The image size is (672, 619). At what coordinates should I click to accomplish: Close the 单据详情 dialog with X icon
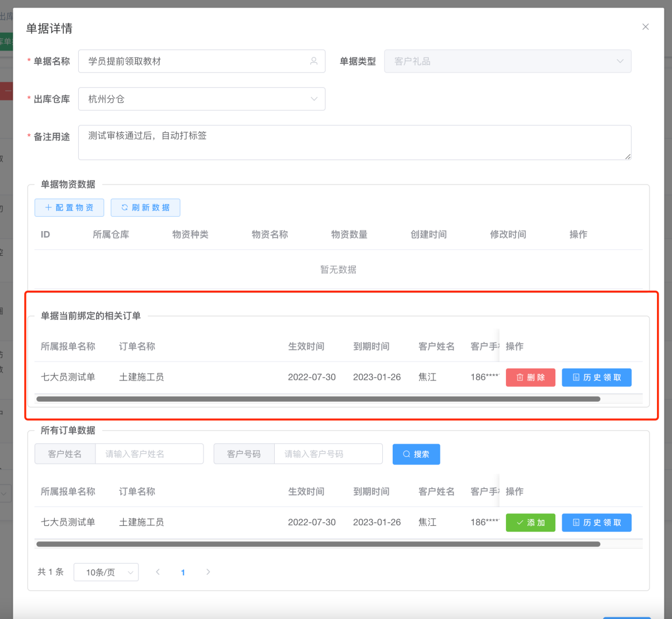646,27
